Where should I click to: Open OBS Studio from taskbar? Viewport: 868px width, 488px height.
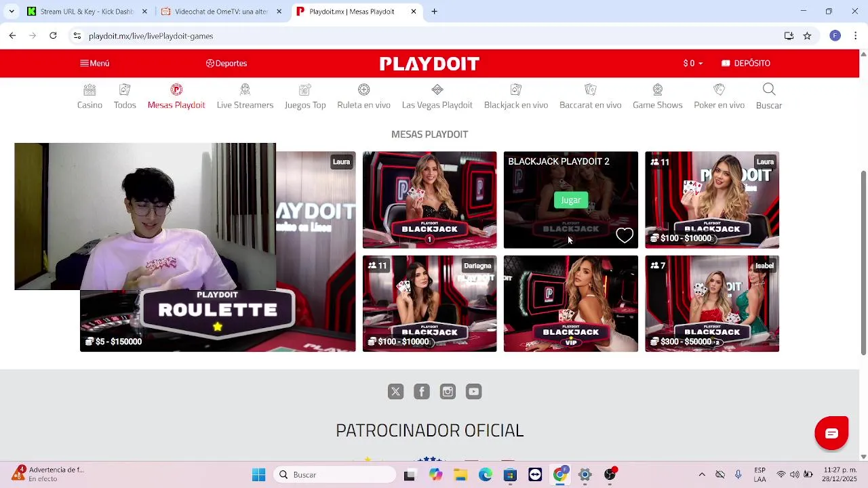coord(610,475)
